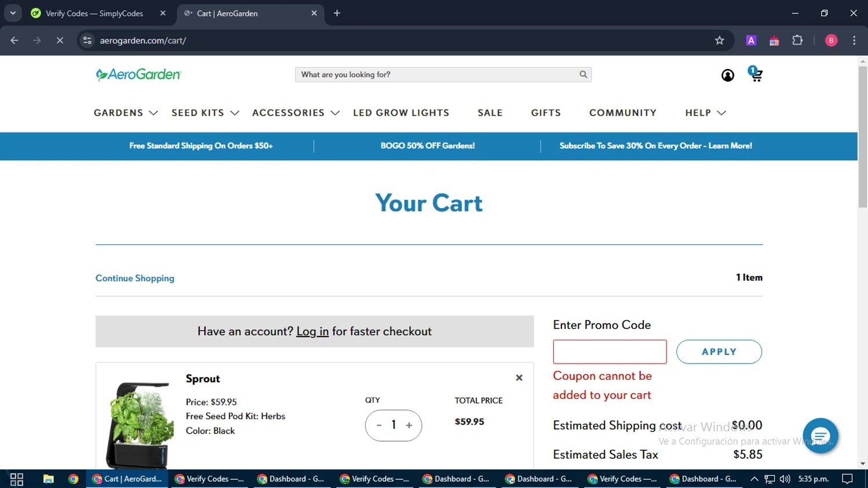
Task: Go forward in browser history
Action: [x=37, y=41]
